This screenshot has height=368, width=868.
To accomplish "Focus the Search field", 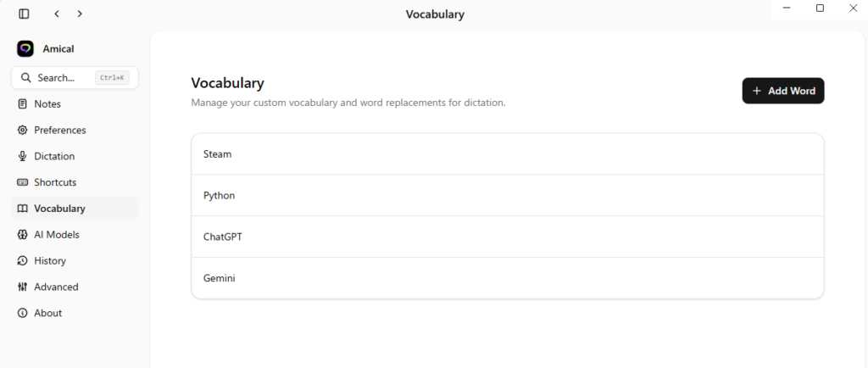I will click(x=64, y=78).
